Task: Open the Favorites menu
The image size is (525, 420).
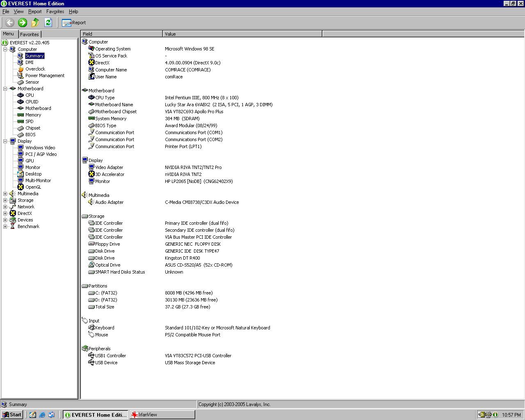Action: (55, 11)
